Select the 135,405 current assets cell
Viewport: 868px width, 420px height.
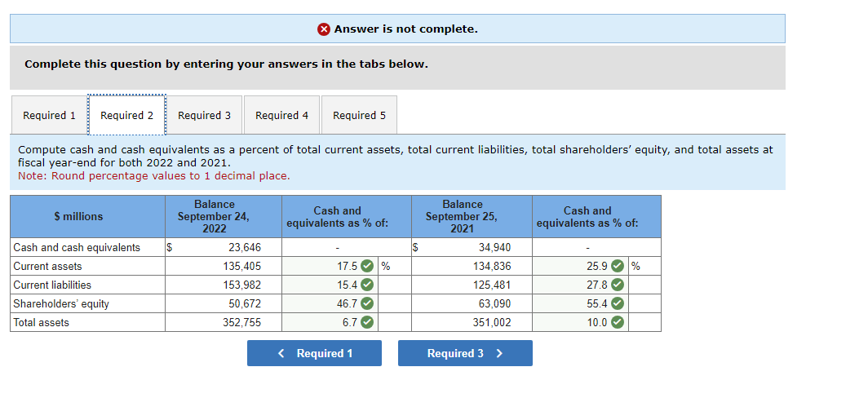[x=224, y=266]
